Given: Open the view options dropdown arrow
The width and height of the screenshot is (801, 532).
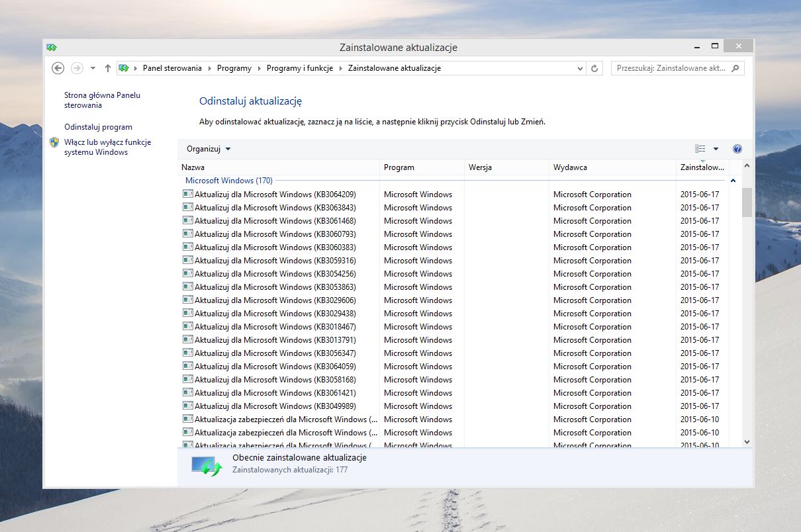Looking at the screenshot, I should pyautogui.click(x=716, y=149).
